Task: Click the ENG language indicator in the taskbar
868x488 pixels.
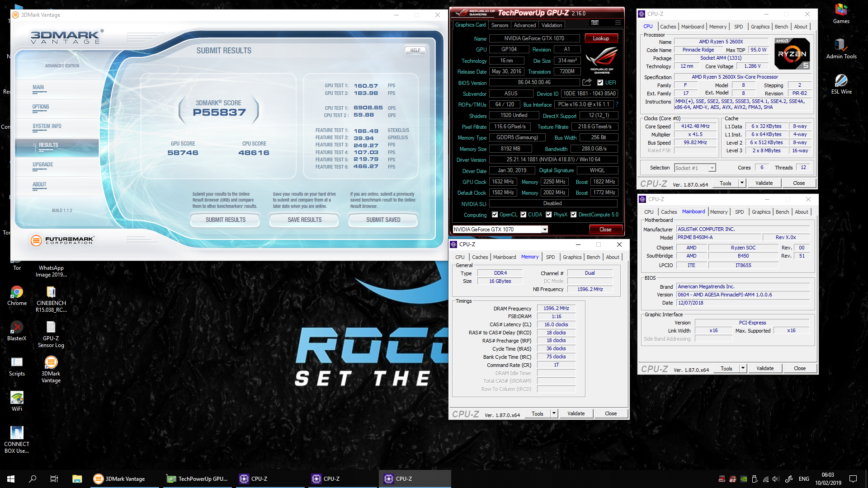Action: click(804, 479)
